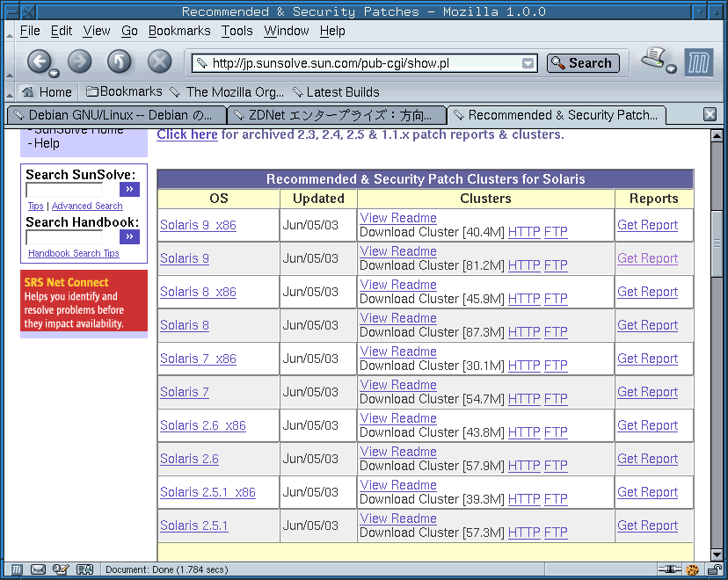Get Report for Solaris 7_x86

point(648,359)
